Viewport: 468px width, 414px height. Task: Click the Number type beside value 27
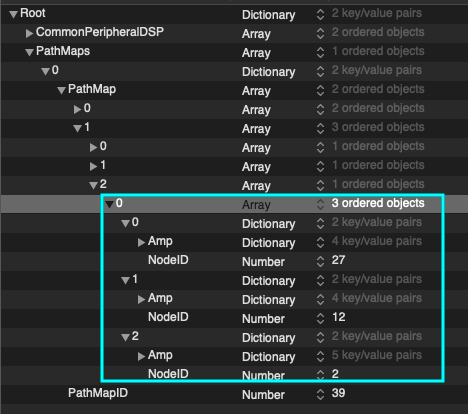(x=263, y=262)
